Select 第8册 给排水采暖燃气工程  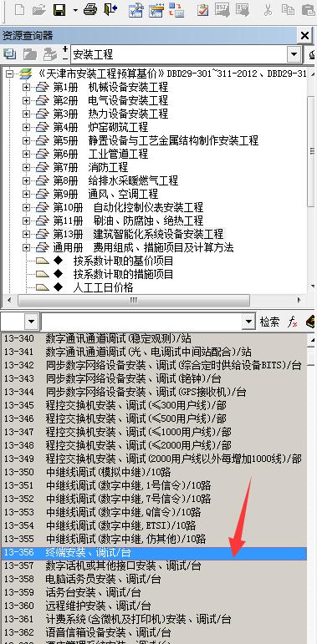point(115,180)
